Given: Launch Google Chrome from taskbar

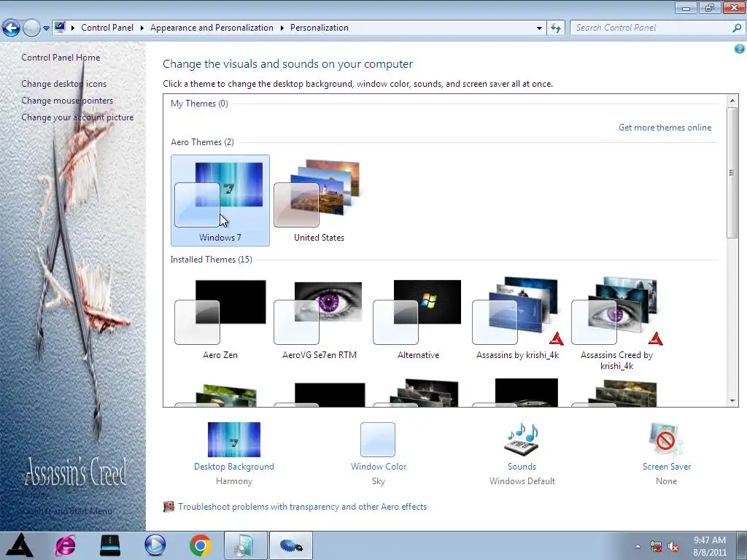Looking at the screenshot, I should point(201,545).
